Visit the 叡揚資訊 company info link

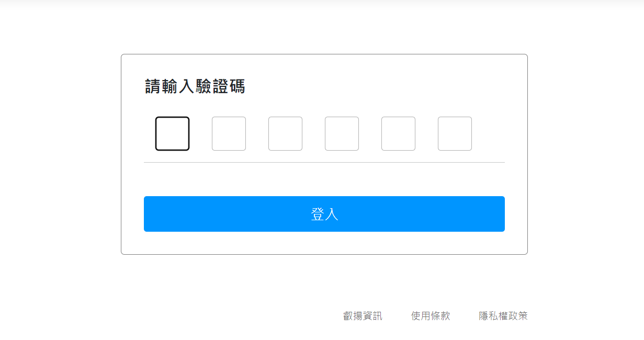pyautogui.click(x=363, y=316)
